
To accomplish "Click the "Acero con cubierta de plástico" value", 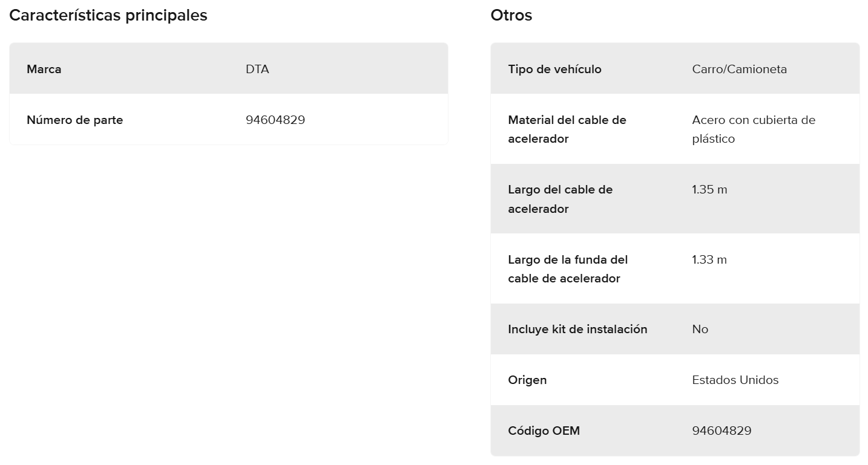I will [x=754, y=129].
